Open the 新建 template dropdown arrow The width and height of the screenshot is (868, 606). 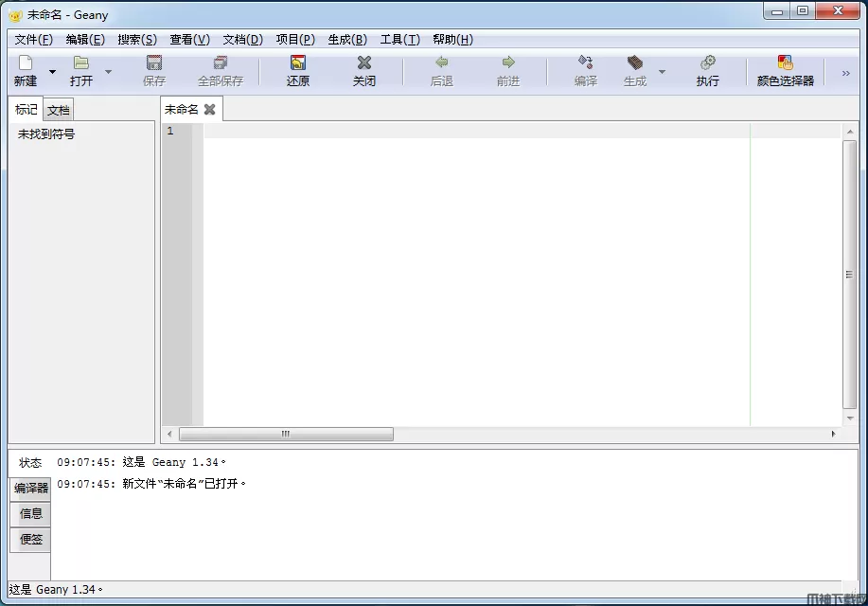[53, 72]
